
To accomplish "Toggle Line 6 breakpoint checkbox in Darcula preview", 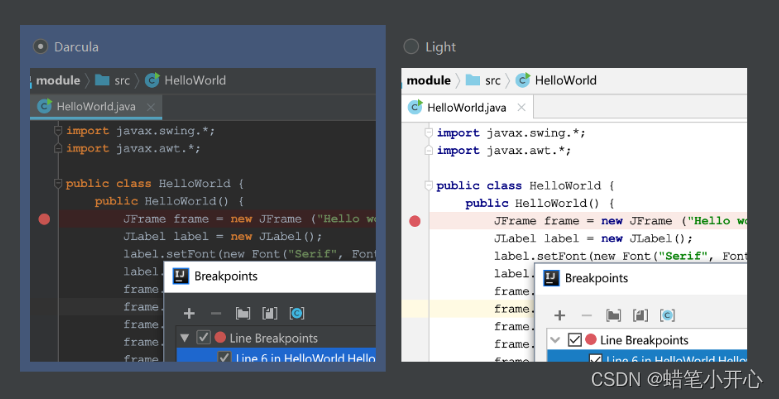I will [x=225, y=357].
